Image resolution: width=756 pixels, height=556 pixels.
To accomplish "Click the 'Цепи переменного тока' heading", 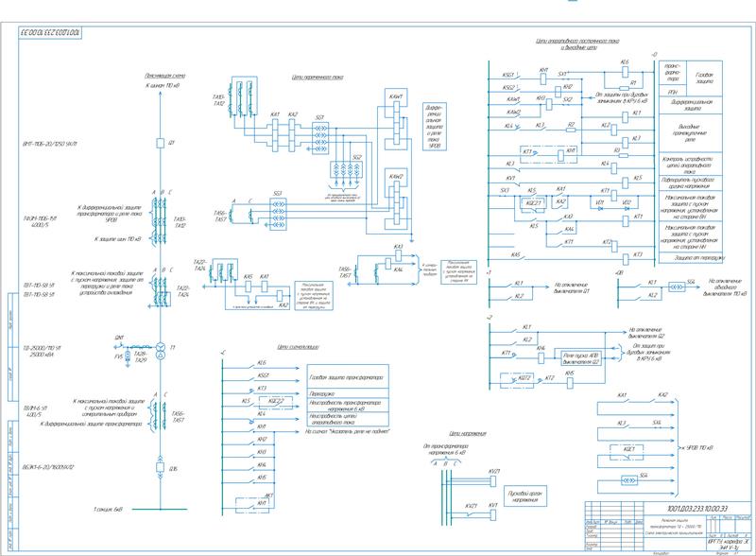I will [x=318, y=77].
